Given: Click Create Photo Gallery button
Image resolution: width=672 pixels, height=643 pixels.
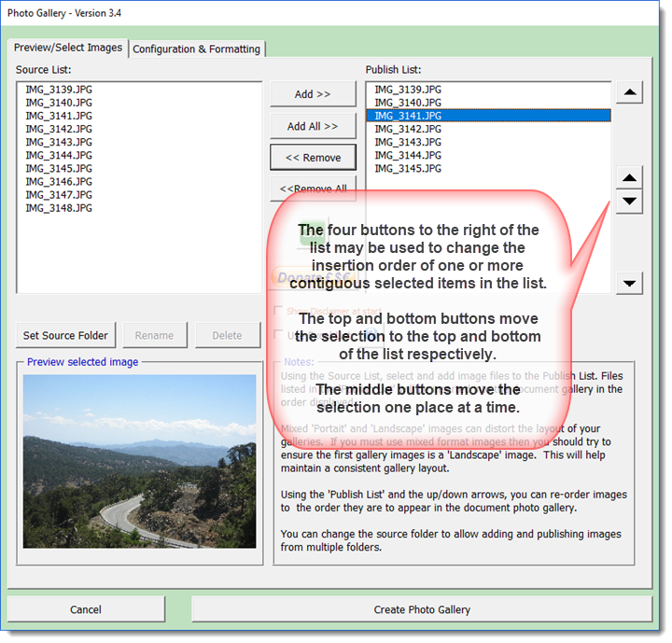Looking at the screenshot, I should pos(422,609).
